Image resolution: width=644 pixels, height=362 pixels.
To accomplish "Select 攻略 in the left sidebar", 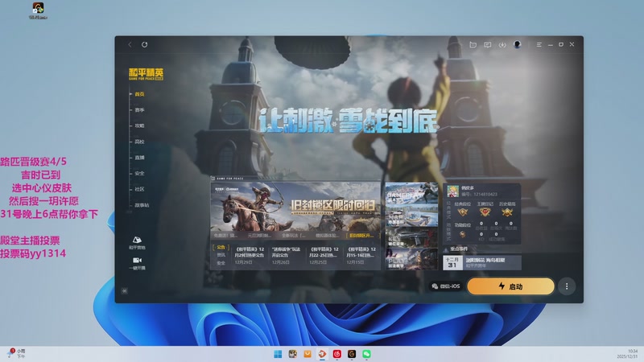I will pos(139,125).
